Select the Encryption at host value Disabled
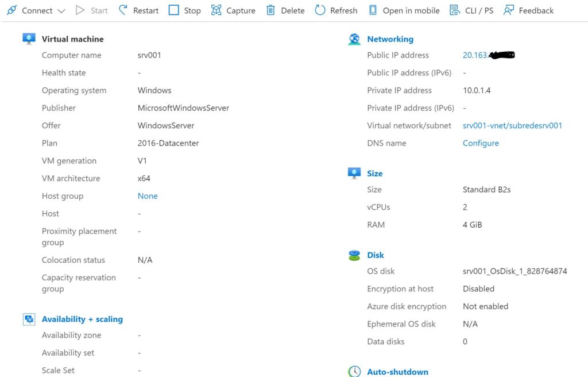Image resolution: width=588 pixels, height=377 pixels. 478,288
